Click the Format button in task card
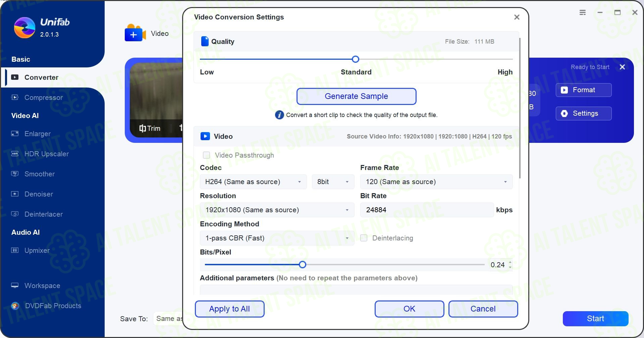 click(x=584, y=90)
